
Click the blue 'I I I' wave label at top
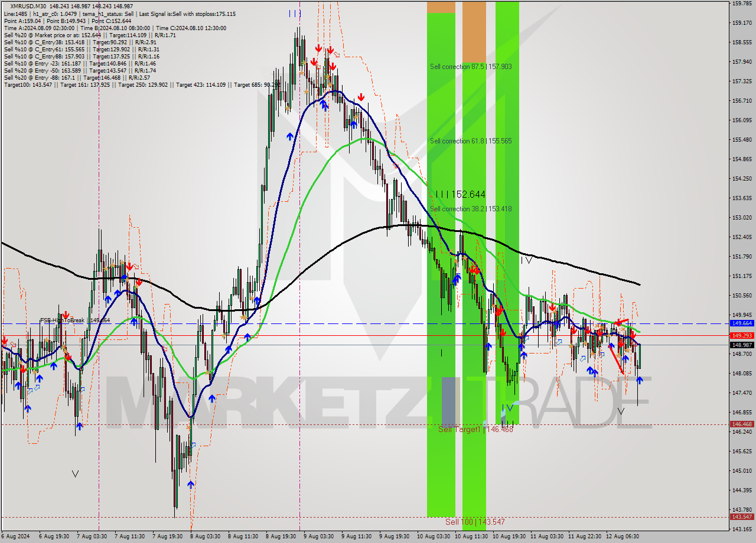(295, 13)
